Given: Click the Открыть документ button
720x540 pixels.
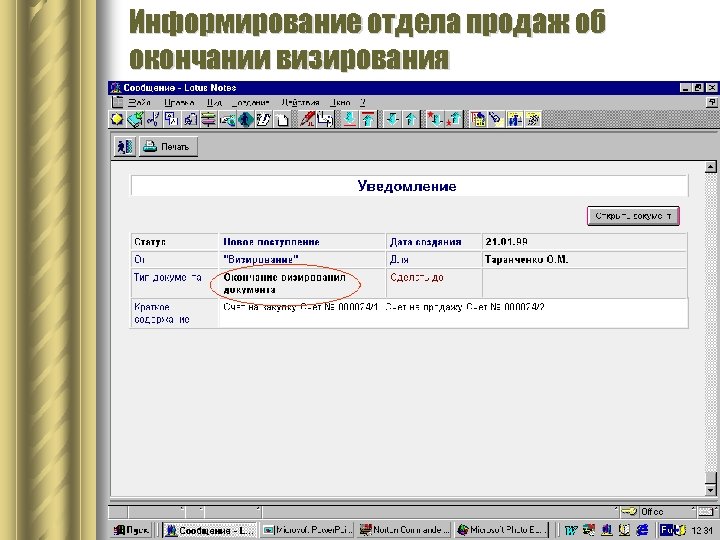Looking at the screenshot, I should [x=633, y=216].
